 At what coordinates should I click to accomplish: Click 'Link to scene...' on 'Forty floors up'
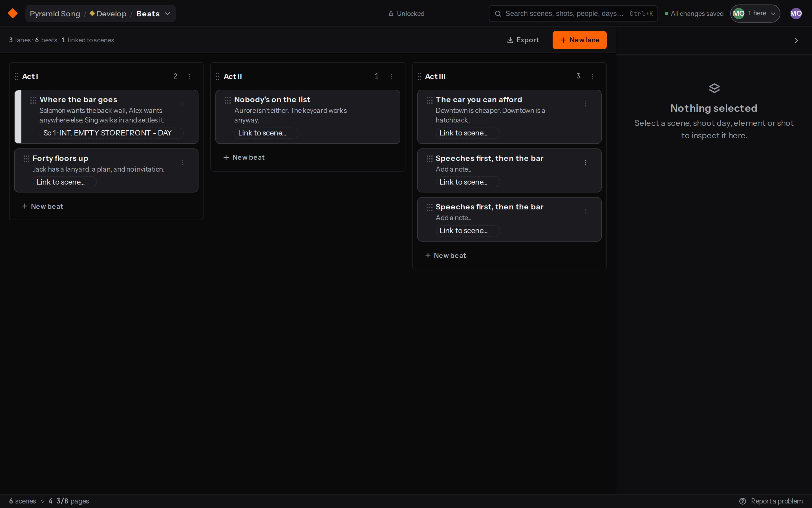pyautogui.click(x=64, y=182)
